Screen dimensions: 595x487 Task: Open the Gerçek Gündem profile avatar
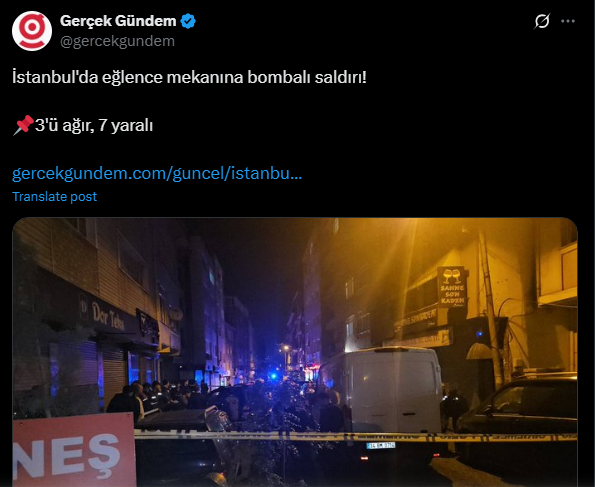point(32,31)
